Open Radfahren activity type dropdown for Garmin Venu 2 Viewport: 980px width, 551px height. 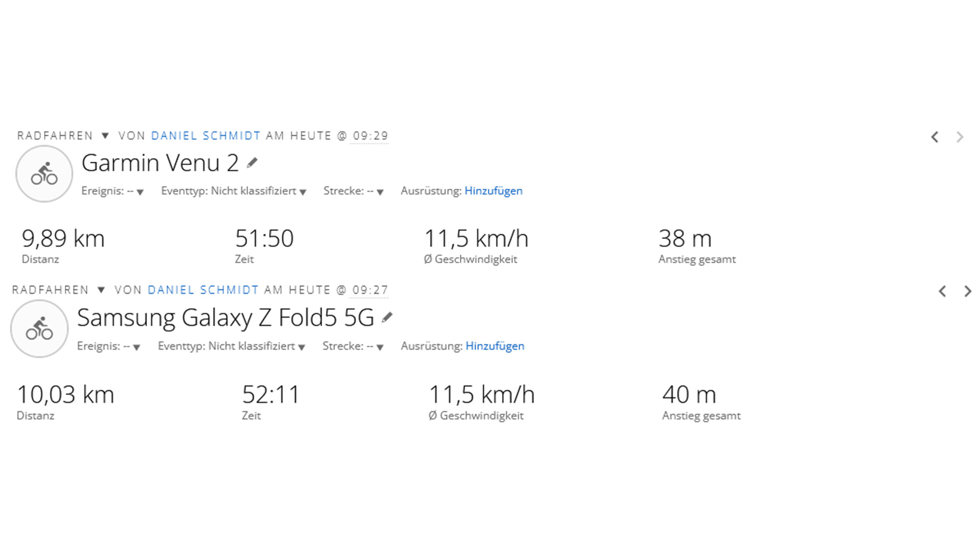point(105,136)
